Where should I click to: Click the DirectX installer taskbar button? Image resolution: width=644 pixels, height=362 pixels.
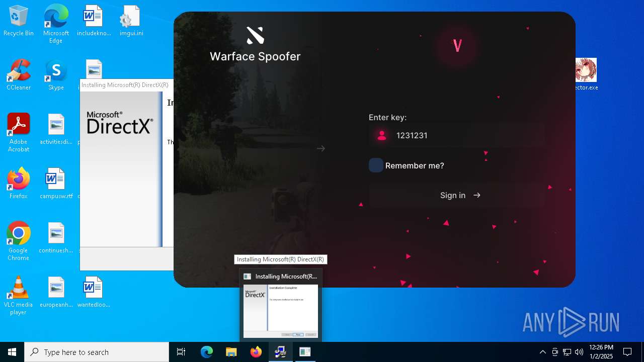click(281, 352)
